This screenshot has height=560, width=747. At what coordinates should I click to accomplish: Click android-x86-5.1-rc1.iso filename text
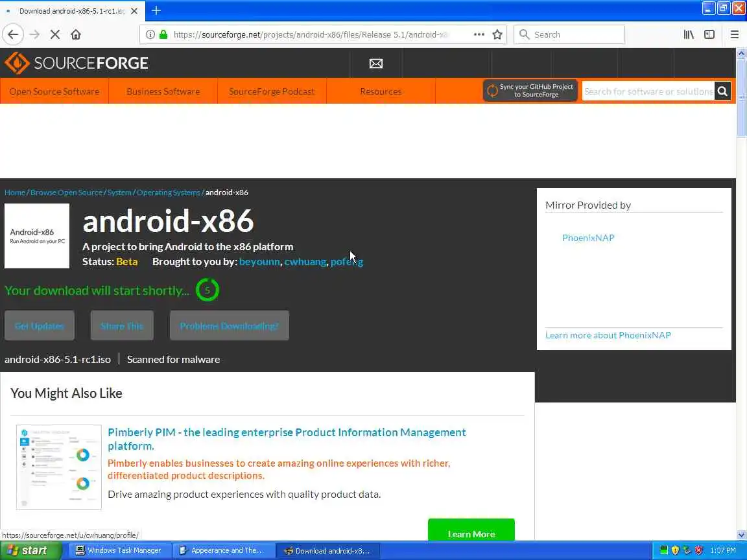58,360
